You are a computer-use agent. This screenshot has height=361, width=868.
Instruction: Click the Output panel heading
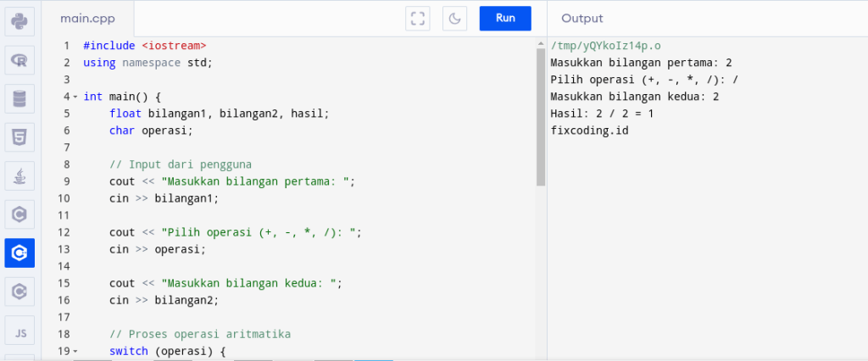581,19
